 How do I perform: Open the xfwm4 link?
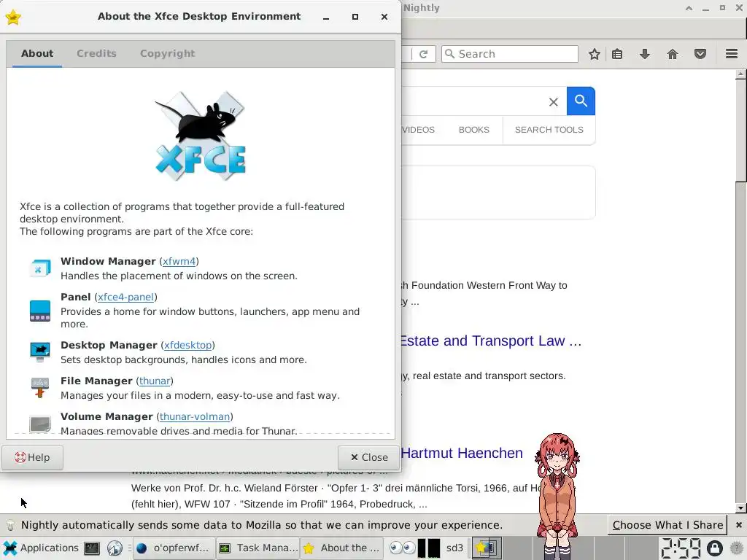pyautogui.click(x=179, y=262)
